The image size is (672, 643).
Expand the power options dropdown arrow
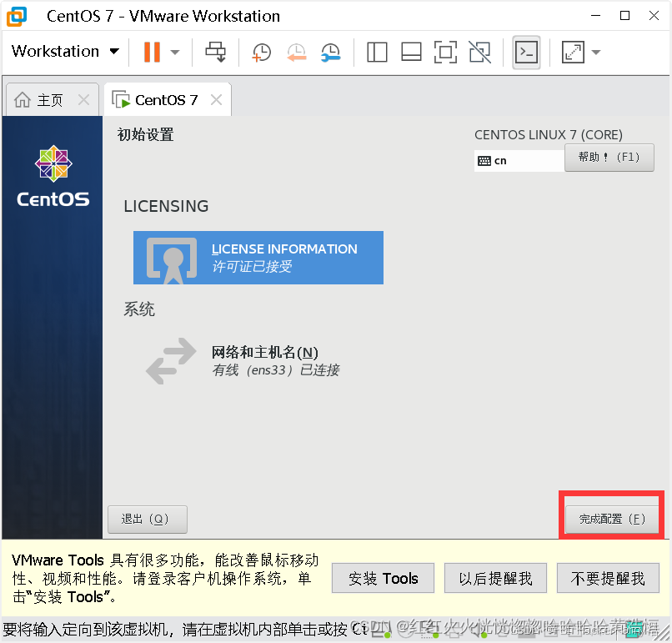tap(175, 53)
